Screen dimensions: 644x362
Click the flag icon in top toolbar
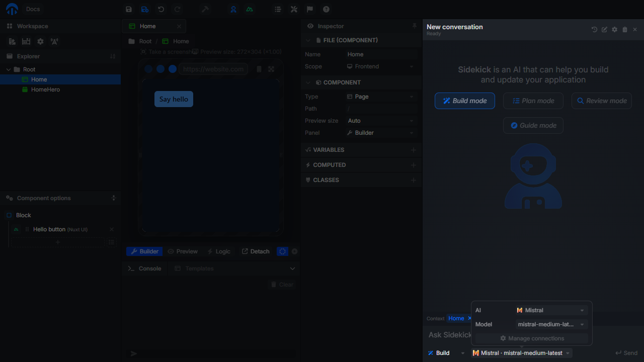(310, 9)
